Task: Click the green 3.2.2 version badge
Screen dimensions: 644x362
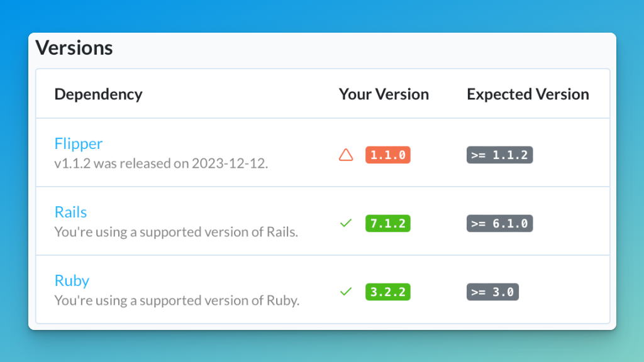Action: [x=387, y=292]
